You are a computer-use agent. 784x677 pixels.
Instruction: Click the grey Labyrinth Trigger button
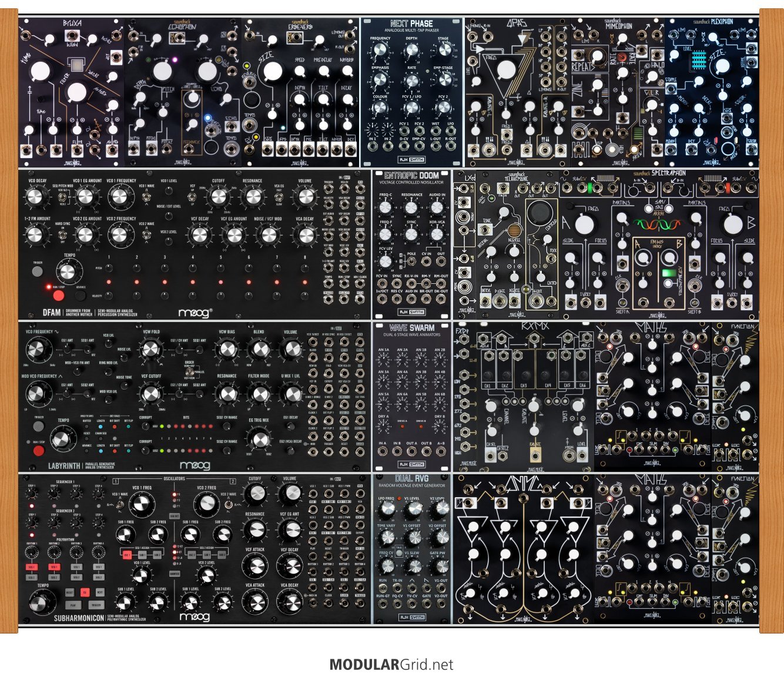pyautogui.click(x=39, y=426)
